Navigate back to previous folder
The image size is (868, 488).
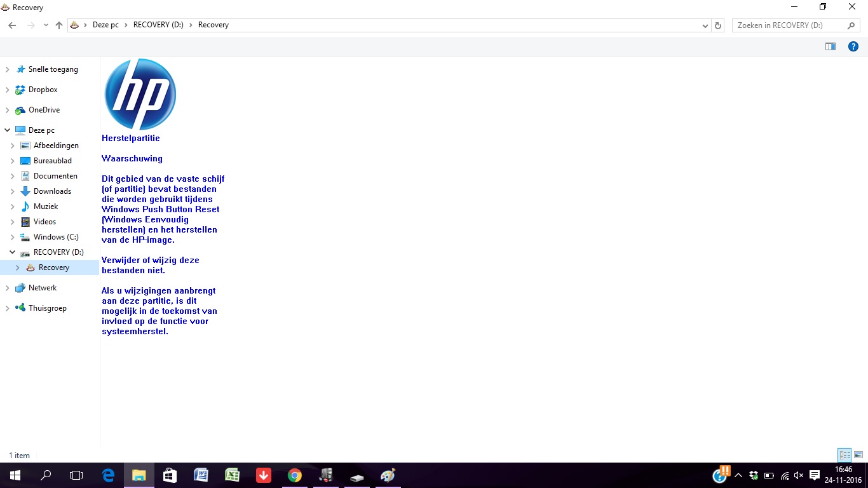click(12, 25)
